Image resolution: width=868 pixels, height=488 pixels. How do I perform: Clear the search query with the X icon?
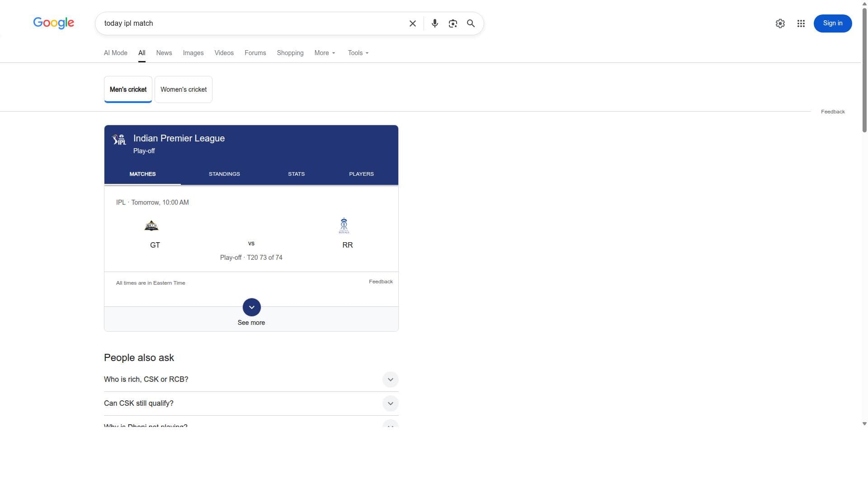tap(412, 23)
